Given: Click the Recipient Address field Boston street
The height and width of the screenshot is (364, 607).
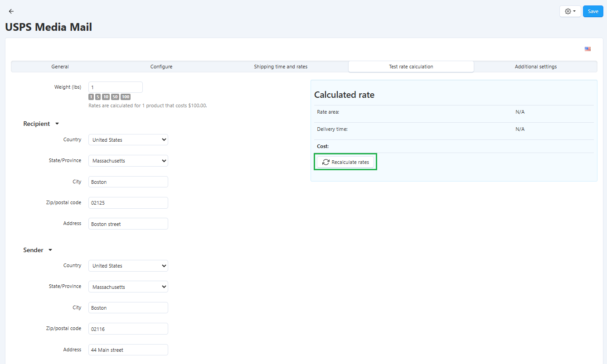Looking at the screenshot, I should click(x=128, y=224).
